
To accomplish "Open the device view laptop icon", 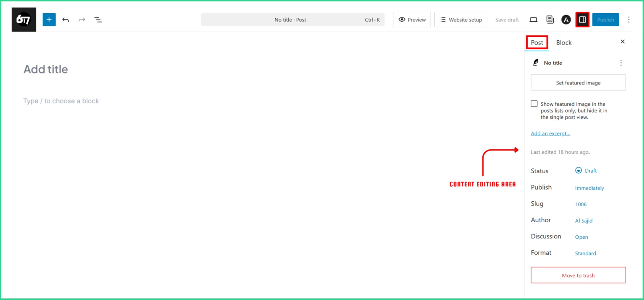I will click(x=533, y=20).
